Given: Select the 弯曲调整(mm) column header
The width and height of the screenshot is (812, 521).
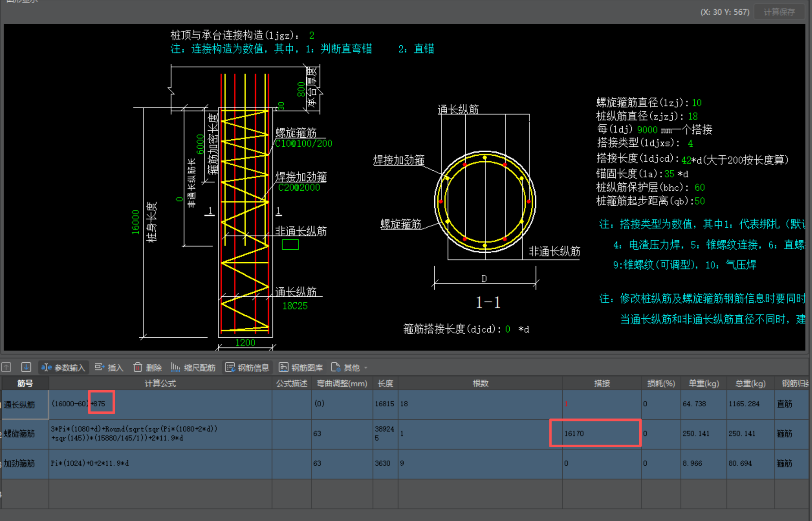Looking at the screenshot, I should coord(342,383).
